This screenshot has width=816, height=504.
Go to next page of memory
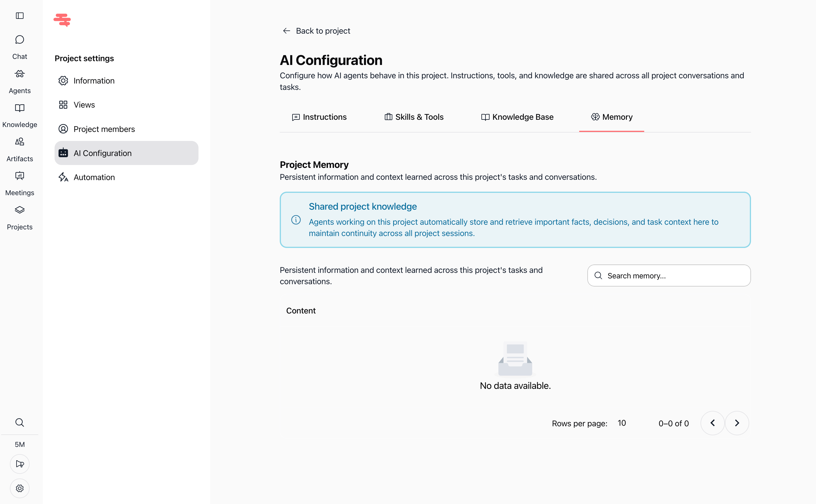[737, 423]
